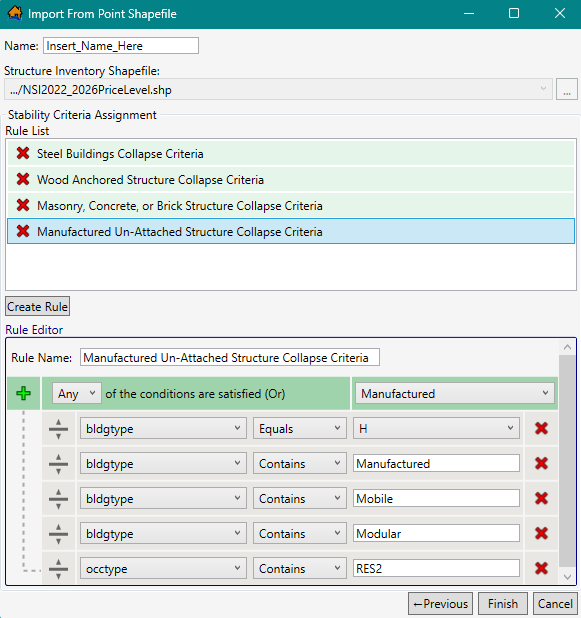Viewport: 581px width, 618px height.
Task: Click the Manufactured value text field
Action: [436, 464]
